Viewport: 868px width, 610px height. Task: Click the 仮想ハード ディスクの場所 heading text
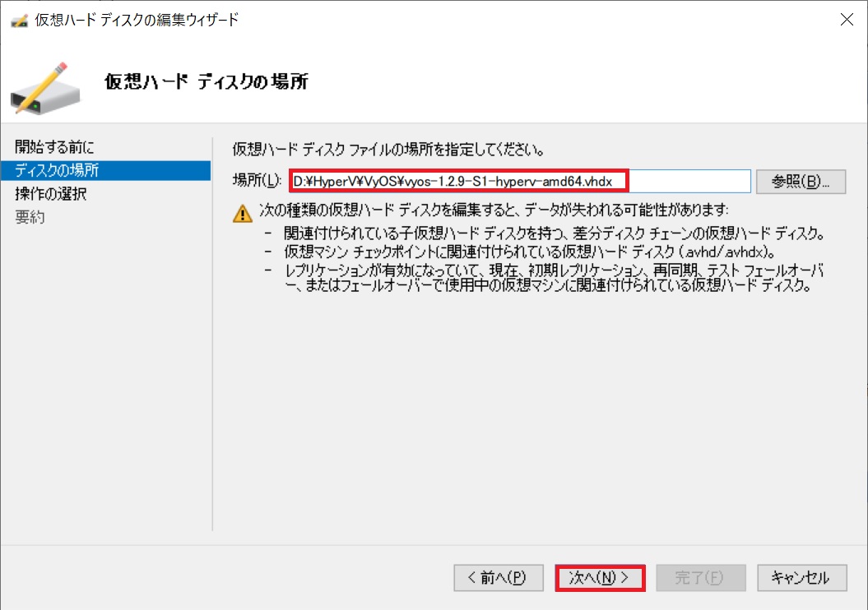(x=206, y=82)
